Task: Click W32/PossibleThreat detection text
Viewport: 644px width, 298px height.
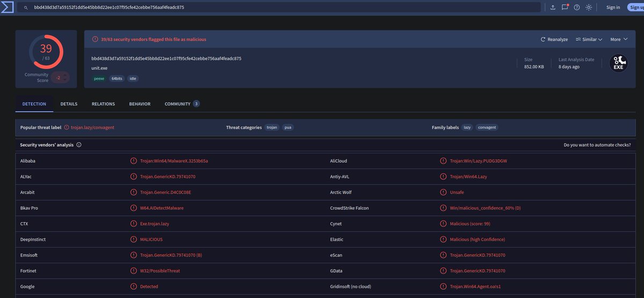Action: [x=160, y=271]
